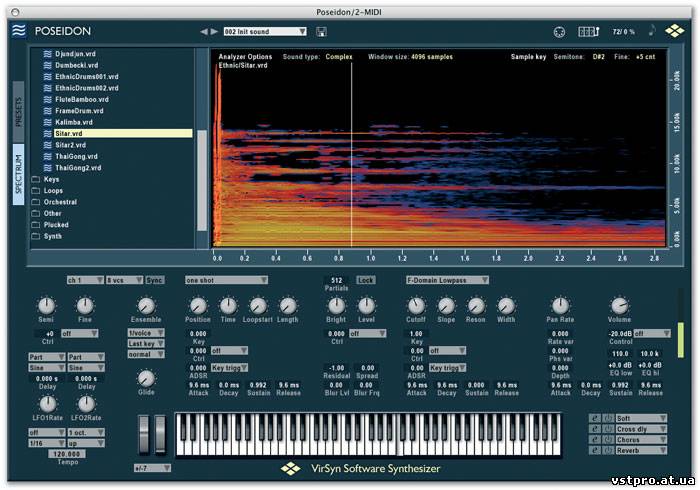Click the folder icon beside Orchestral
This screenshot has width=700, height=490.
click(x=36, y=202)
